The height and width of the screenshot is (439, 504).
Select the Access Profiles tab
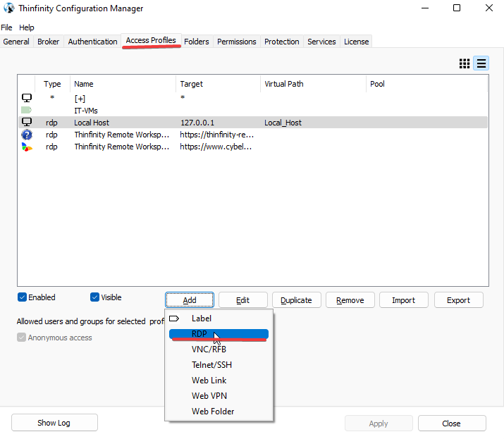(x=151, y=40)
